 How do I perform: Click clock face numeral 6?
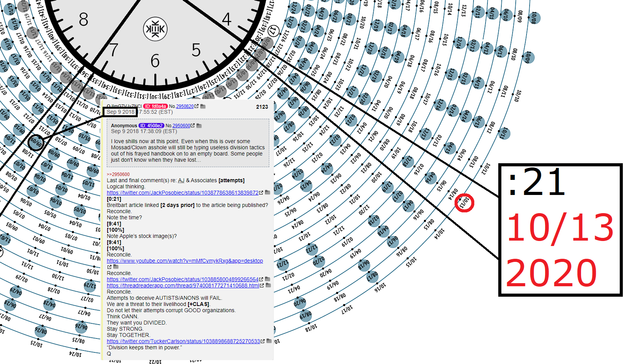155,61
